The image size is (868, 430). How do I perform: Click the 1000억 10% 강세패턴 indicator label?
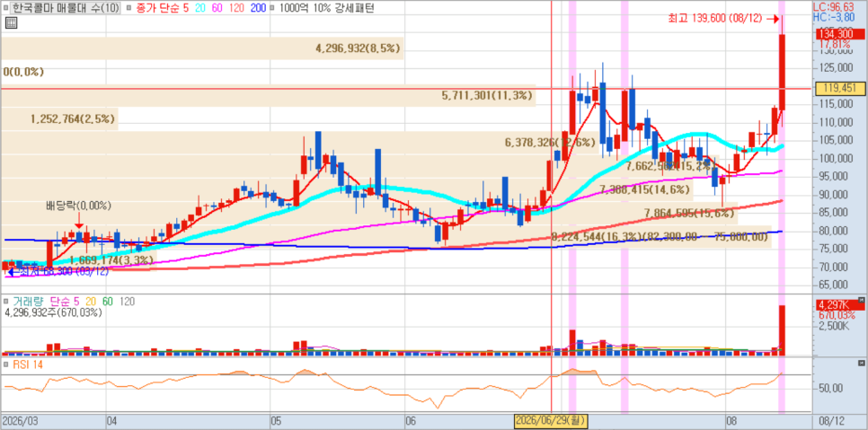pos(326,8)
